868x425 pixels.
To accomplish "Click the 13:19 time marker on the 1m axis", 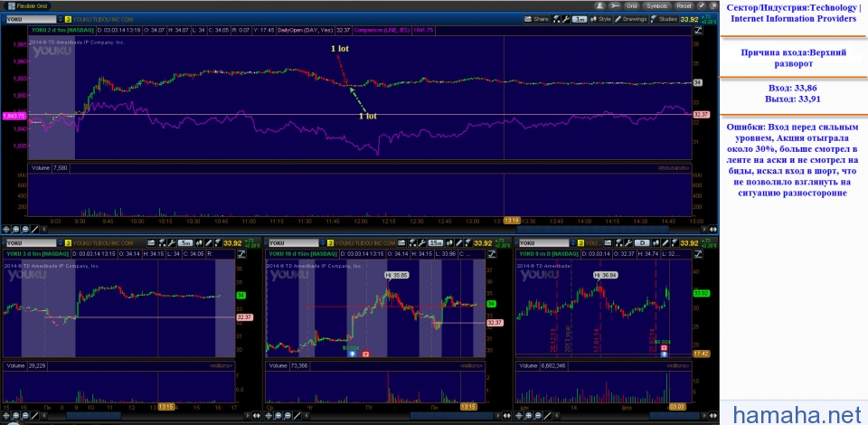I will click(512, 221).
